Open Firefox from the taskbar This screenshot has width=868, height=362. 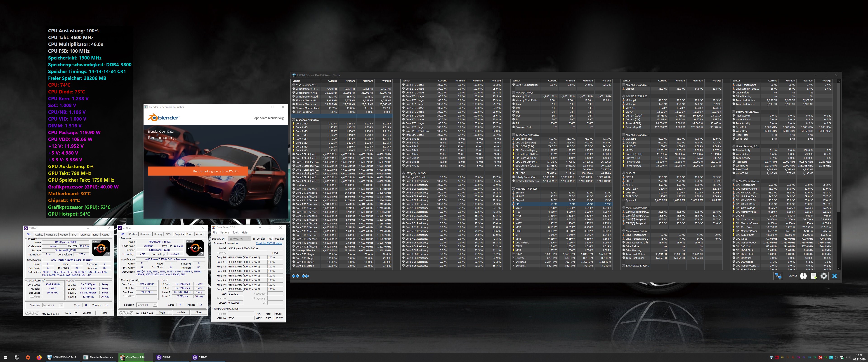click(x=39, y=357)
